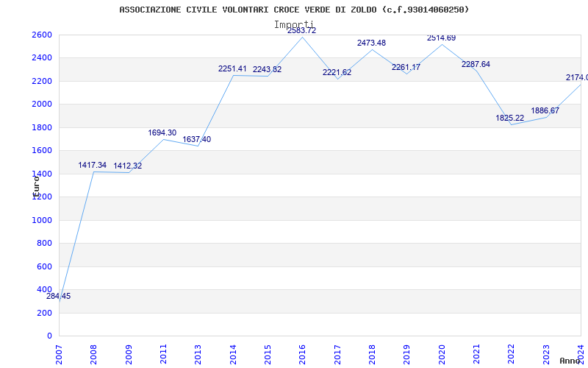Select the 2007 year axis label
This screenshot has height=368, width=588.
coord(60,353)
